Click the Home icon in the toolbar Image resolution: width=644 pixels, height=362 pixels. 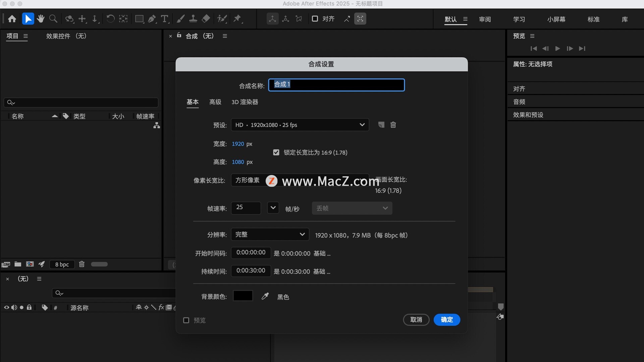[x=12, y=19]
